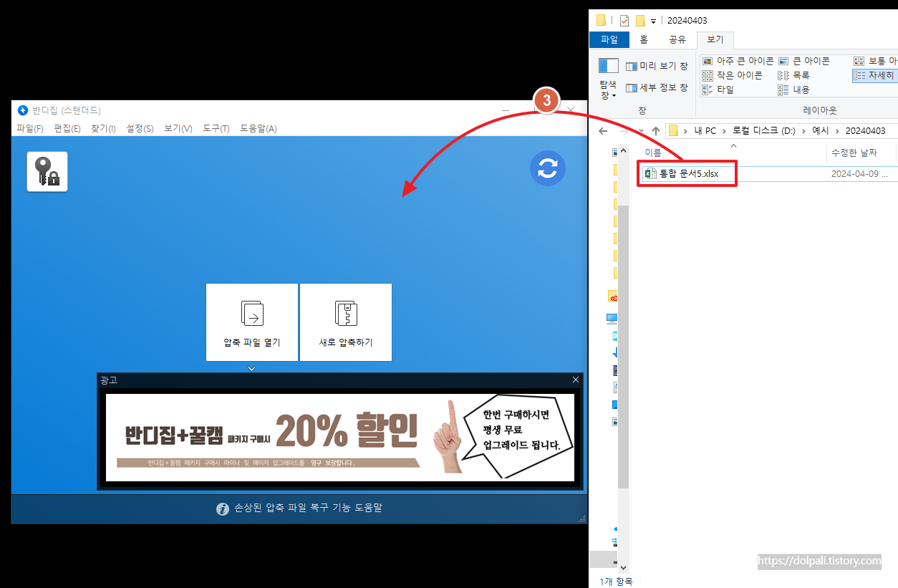Switch to the 홈 ribbon tab in Explorer
The width and height of the screenshot is (898, 588).
(644, 40)
